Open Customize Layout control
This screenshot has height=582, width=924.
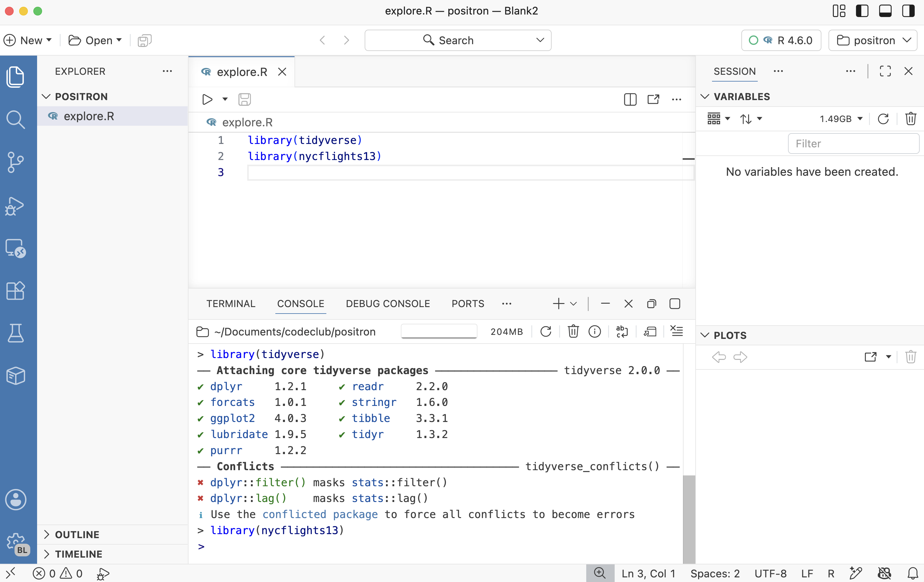[839, 11]
